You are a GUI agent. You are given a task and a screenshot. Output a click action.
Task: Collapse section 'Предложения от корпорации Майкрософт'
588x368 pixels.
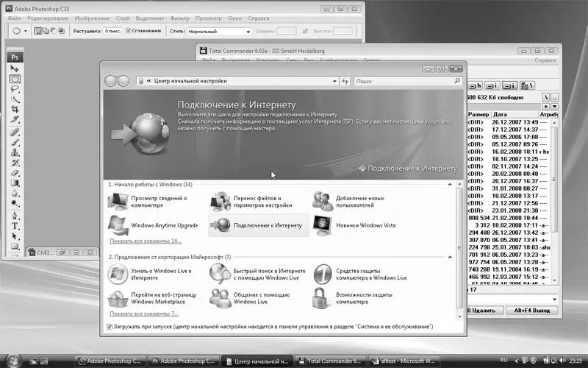450,257
